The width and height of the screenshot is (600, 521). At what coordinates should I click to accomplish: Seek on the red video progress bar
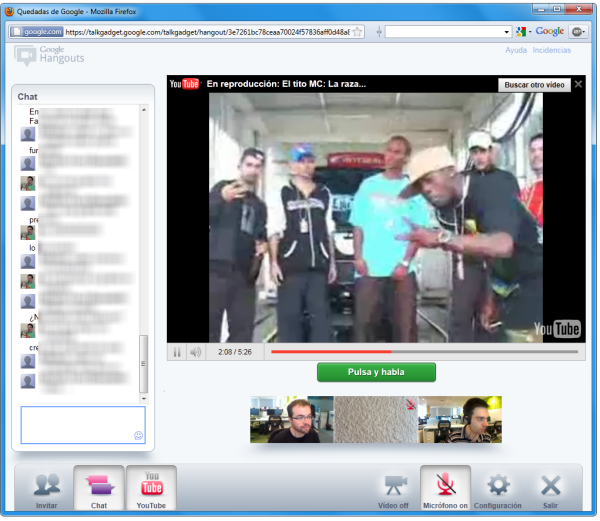click(x=424, y=352)
